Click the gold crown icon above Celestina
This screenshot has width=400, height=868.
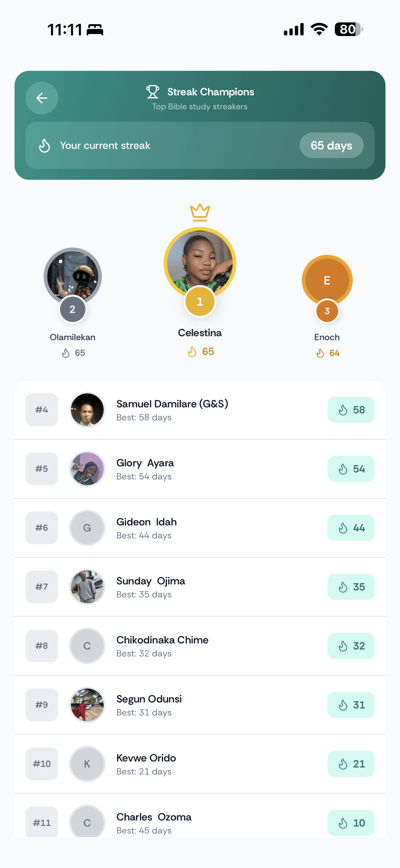[200, 212]
